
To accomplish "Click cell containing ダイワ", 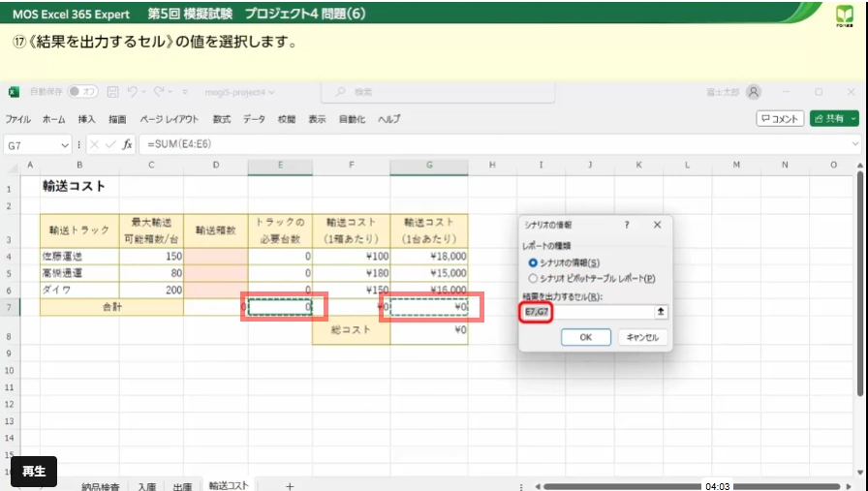I will click(x=79, y=291).
